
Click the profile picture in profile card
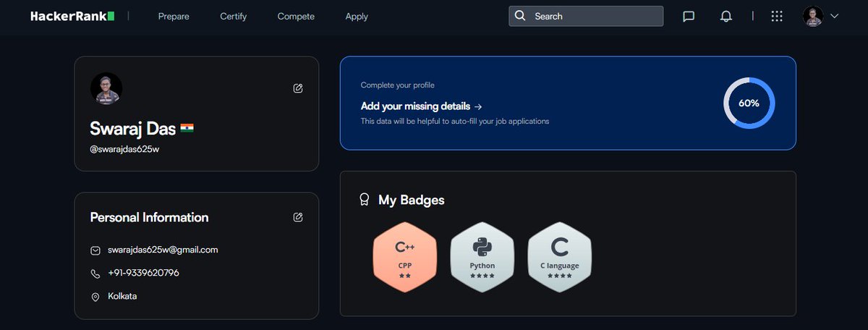pos(106,88)
